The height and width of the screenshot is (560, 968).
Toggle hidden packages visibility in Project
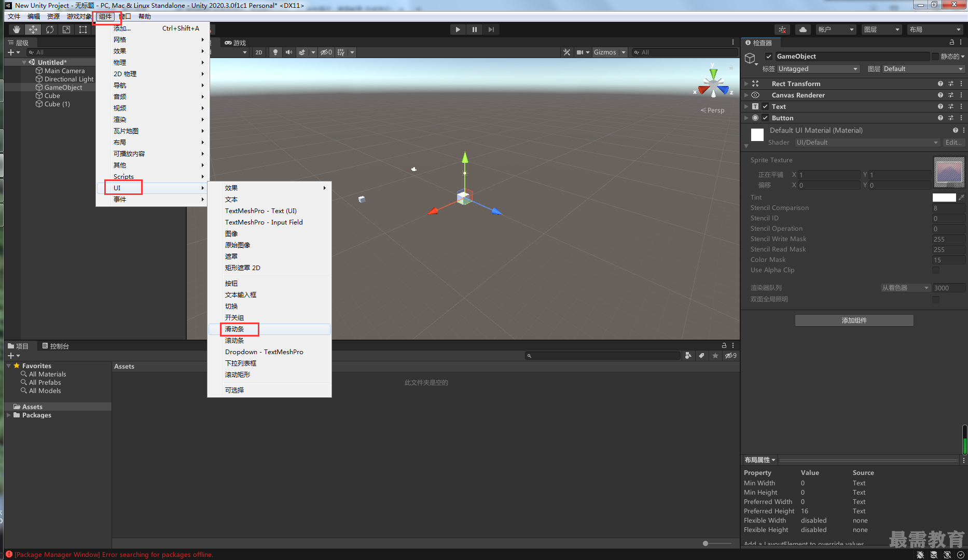tap(731, 356)
